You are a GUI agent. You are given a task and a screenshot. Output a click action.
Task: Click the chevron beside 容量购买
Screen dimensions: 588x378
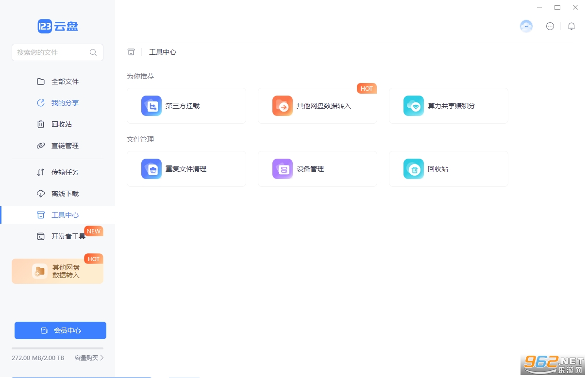(102, 358)
